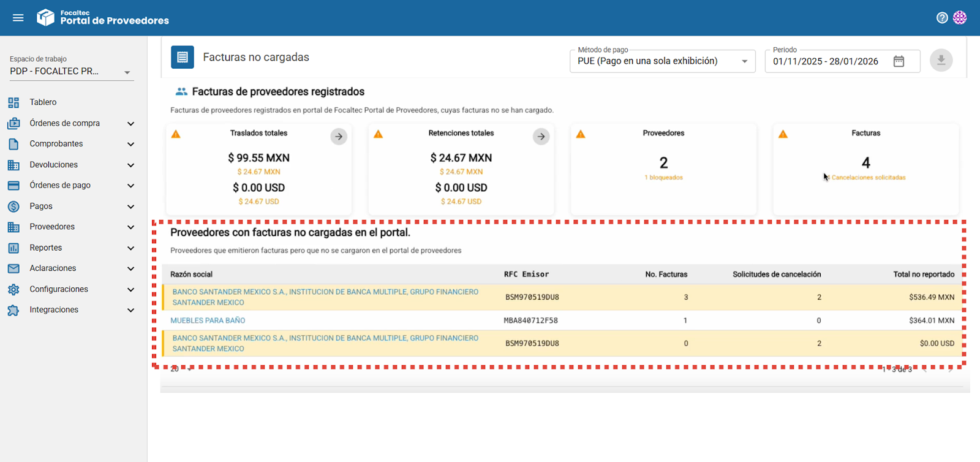
Task: Expand Devoluciones chevron
Action: (130, 165)
